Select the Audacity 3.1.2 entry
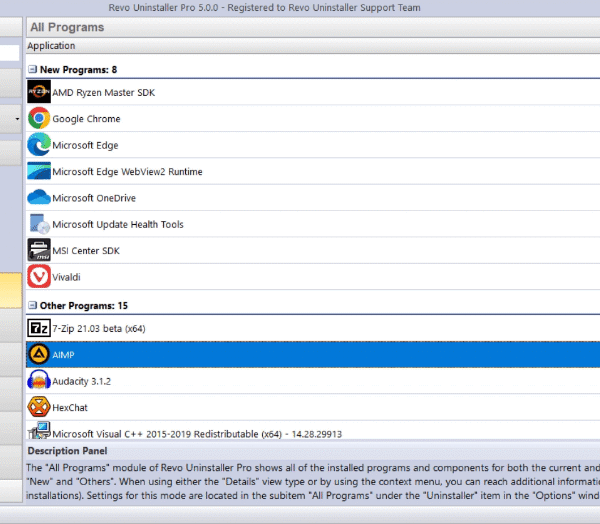 pyautogui.click(x=313, y=381)
